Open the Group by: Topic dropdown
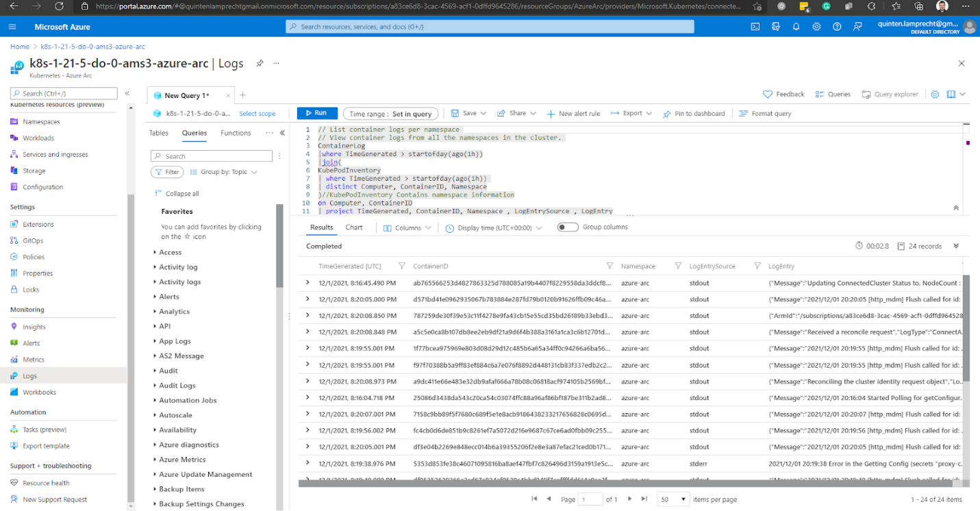 (x=224, y=172)
